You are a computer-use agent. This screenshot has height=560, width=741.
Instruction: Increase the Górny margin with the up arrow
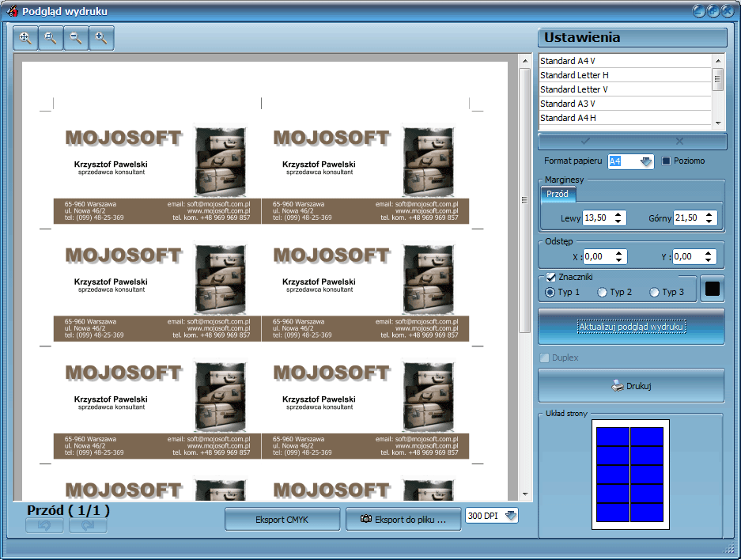pyautogui.click(x=709, y=214)
